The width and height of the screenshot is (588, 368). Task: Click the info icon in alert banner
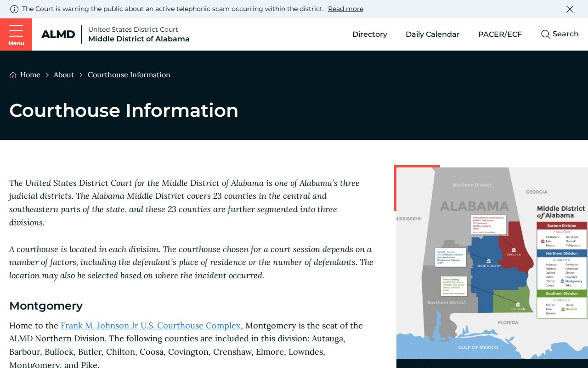click(14, 9)
